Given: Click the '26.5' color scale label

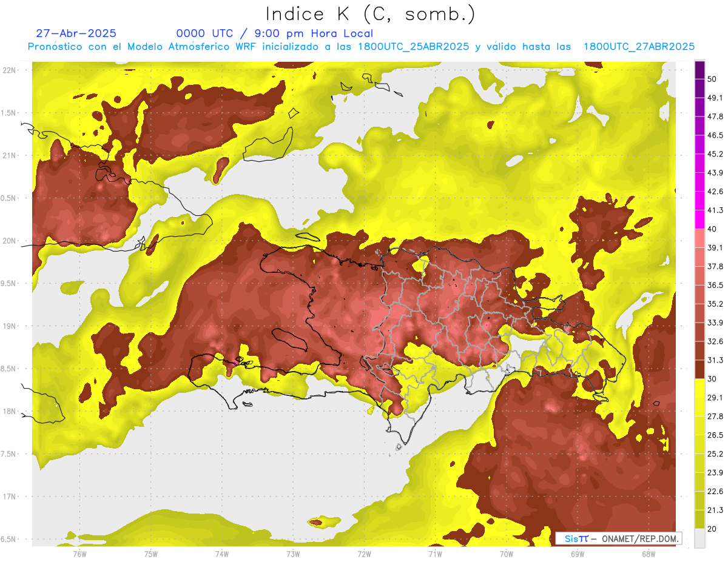Looking at the screenshot, I should [716, 435].
